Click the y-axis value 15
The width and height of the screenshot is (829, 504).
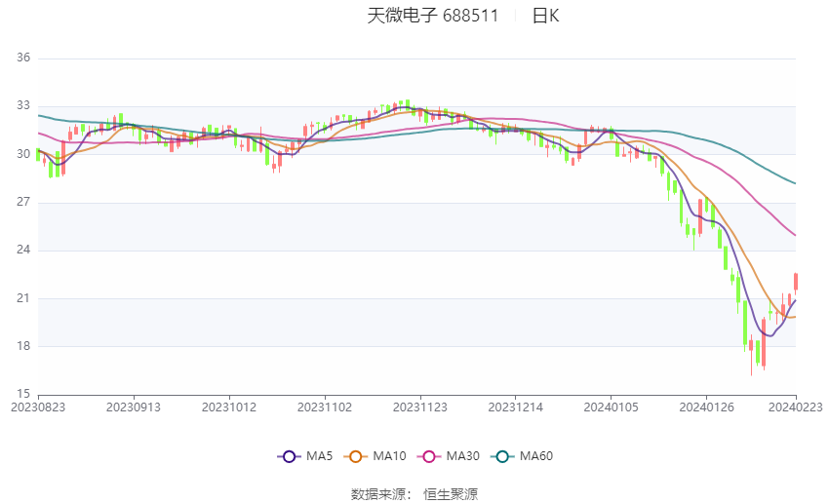(x=23, y=394)
